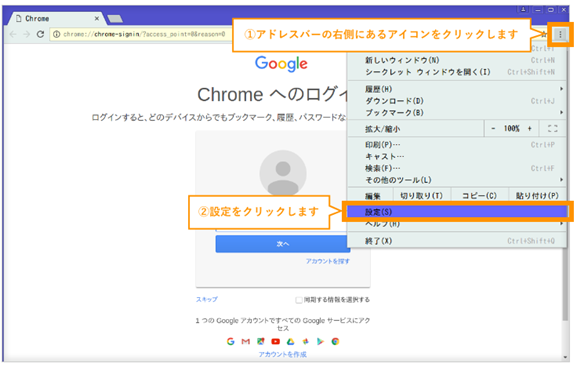Increase zoom with plus button
This screenshot has width=577, height=367.
pos(530,128)
